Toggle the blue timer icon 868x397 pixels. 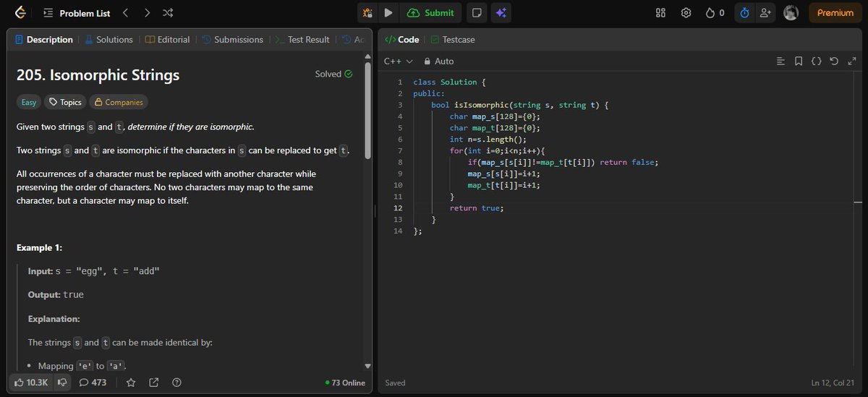[744, 12]
